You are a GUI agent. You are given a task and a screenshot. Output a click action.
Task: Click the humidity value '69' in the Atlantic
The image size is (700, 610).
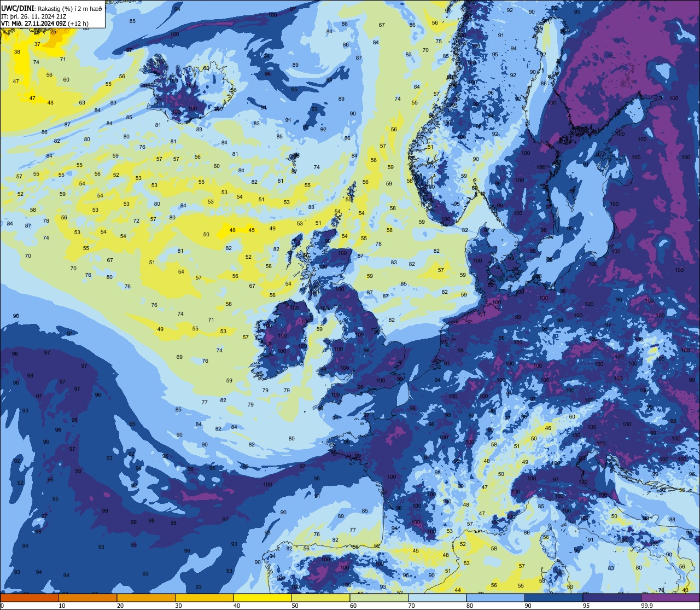[179, 357]
